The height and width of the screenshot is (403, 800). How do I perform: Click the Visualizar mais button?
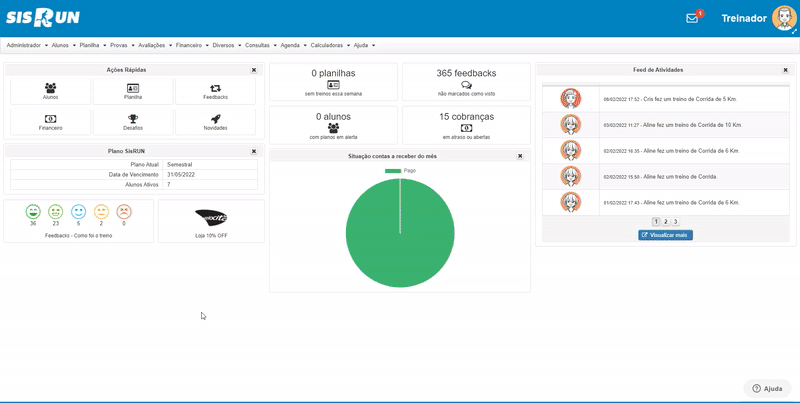pos(665,235)
